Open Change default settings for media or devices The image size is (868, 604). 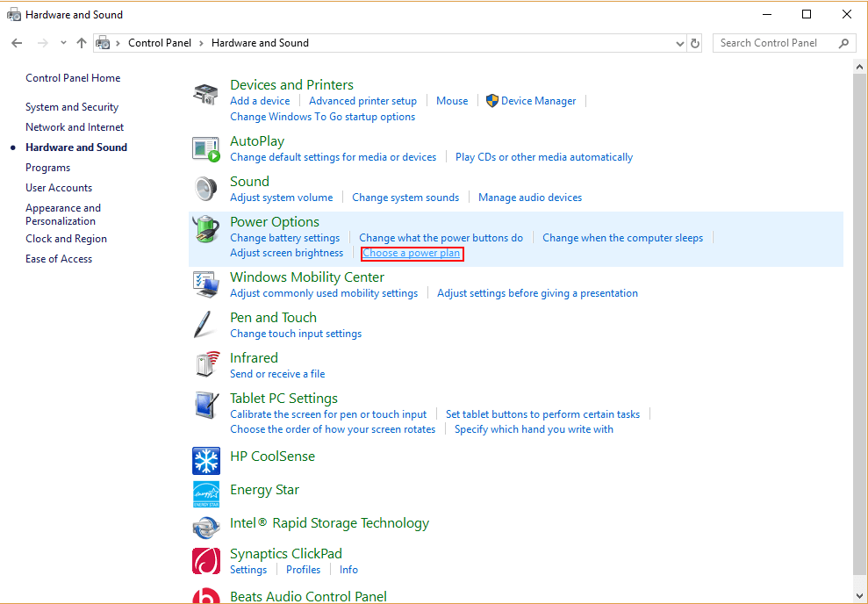(333, 157)
